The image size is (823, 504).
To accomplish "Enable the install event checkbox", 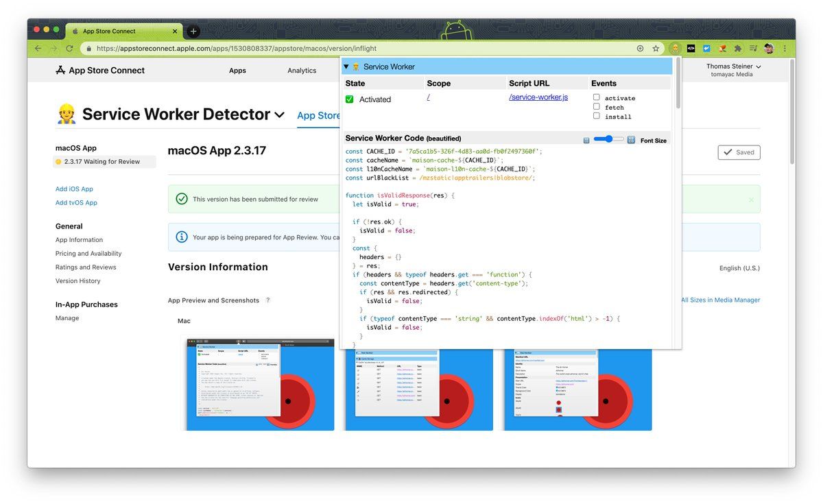I will [x=596, y=116].
